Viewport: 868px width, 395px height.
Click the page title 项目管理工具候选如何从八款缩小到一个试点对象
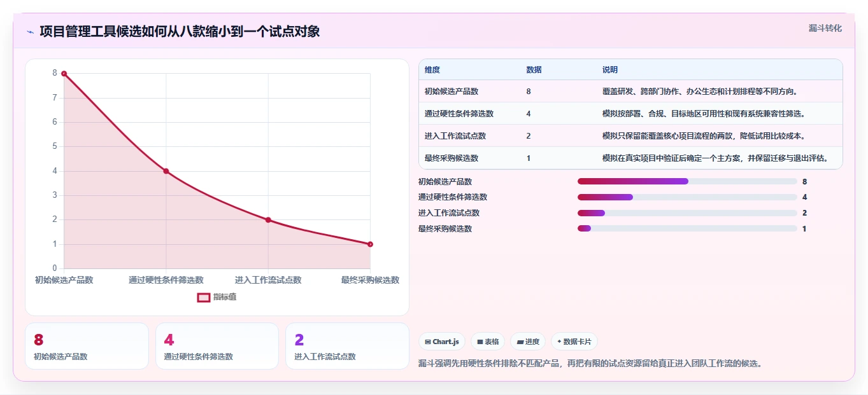tap(180, 31)
